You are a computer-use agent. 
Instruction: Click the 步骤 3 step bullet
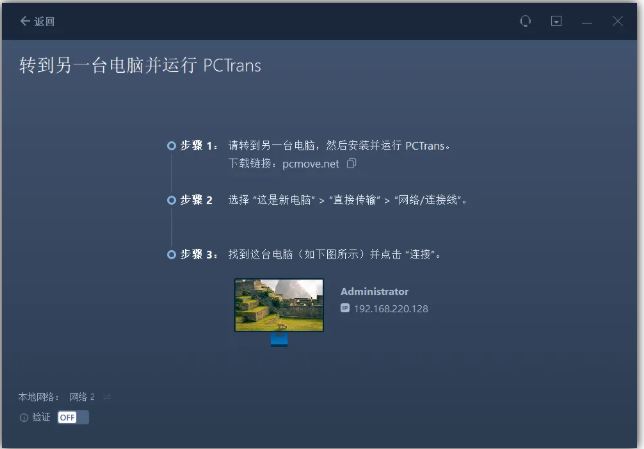click(171, 255)
